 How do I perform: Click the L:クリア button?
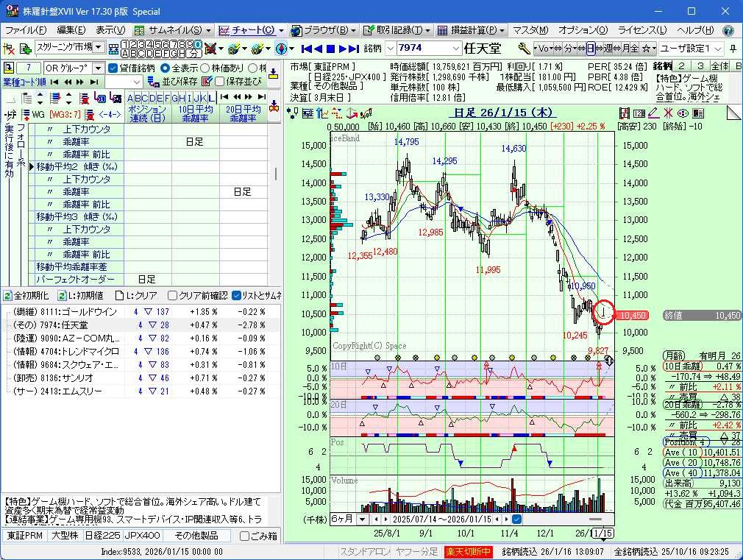pyautogui.click(x=138, y=295)
